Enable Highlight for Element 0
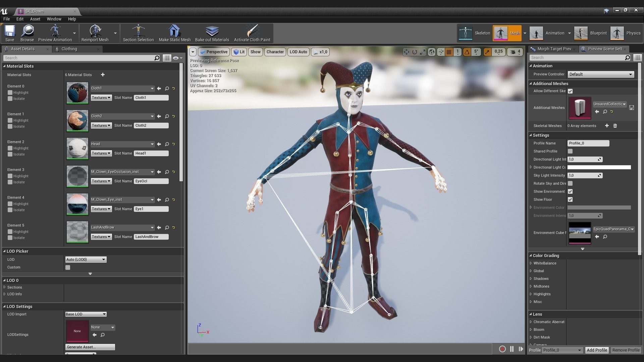Screen dimensions: 644x362 tap(10, 93)
